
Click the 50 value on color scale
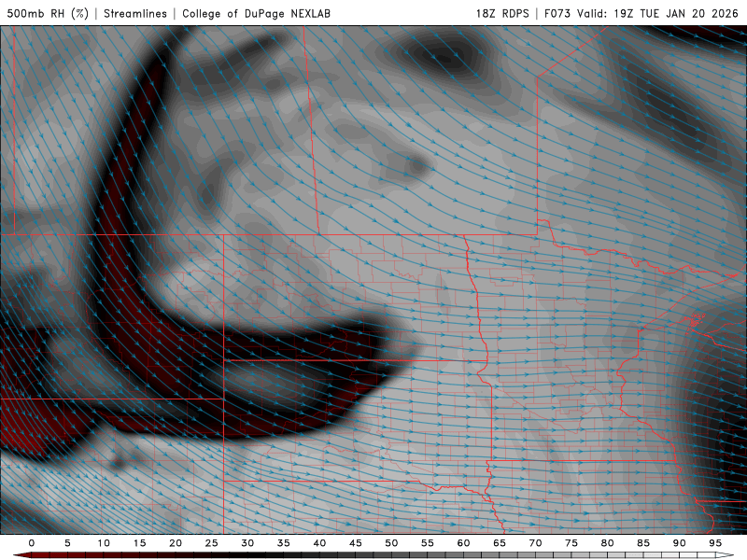pyautogui.click(x=391, y=543)
